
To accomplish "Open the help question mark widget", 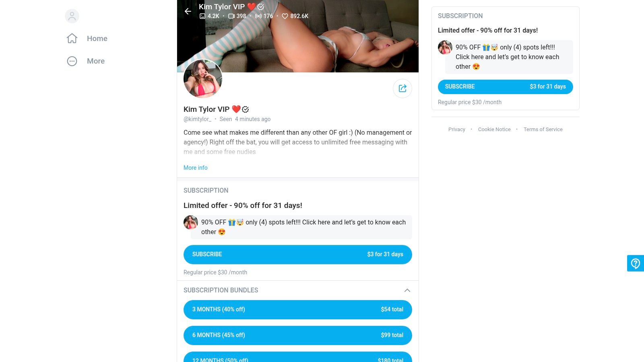I will (x=636, y=263).
